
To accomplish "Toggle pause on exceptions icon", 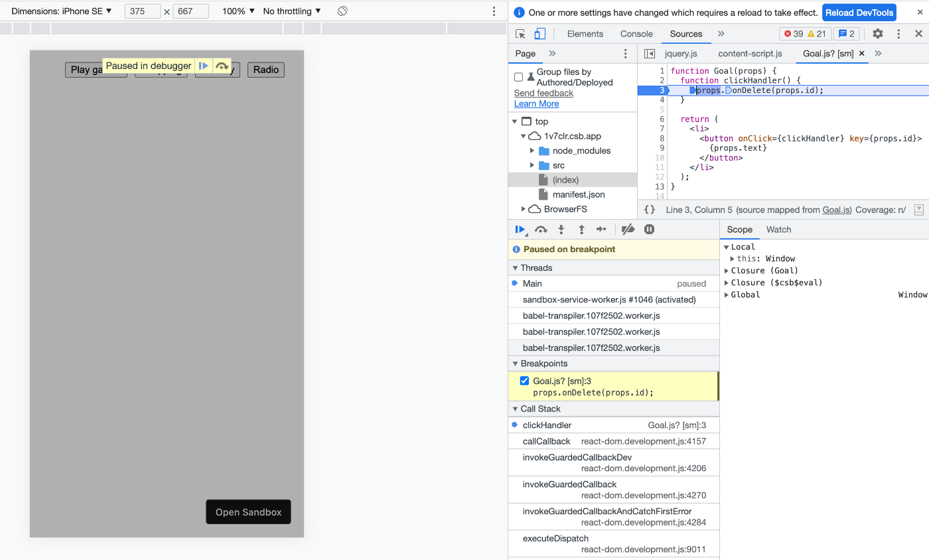I will point(650,230).
